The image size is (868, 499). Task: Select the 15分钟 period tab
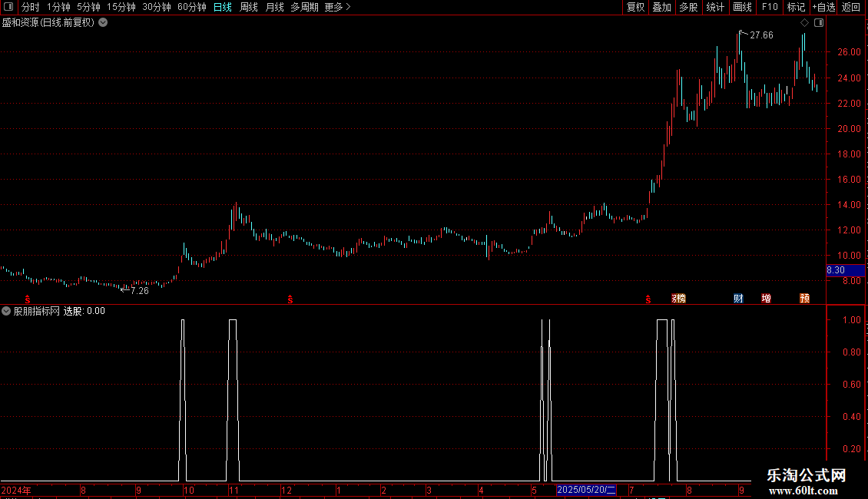[121, 7]
